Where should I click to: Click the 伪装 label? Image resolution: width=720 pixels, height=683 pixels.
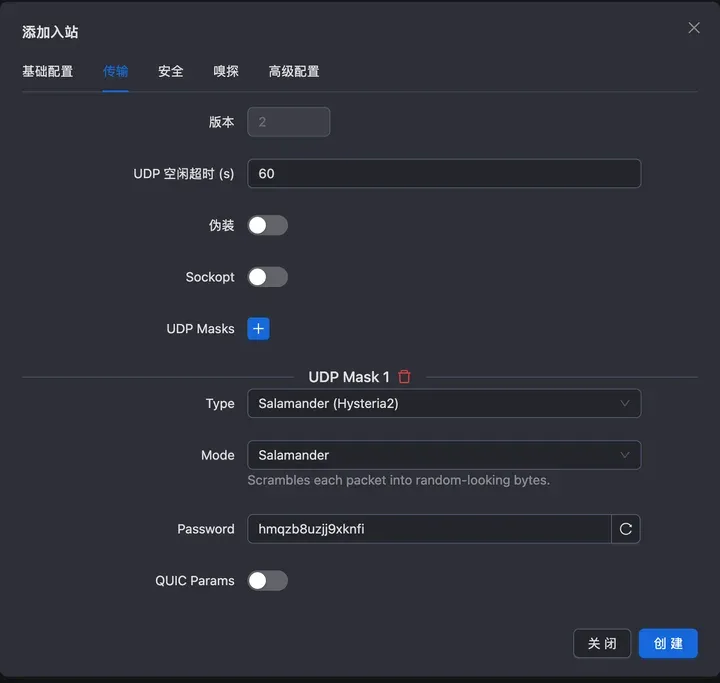[x=221, y=225]
